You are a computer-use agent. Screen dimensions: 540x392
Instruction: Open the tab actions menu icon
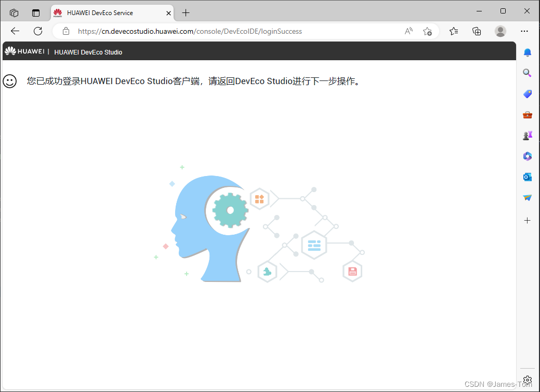coord(36,13)
